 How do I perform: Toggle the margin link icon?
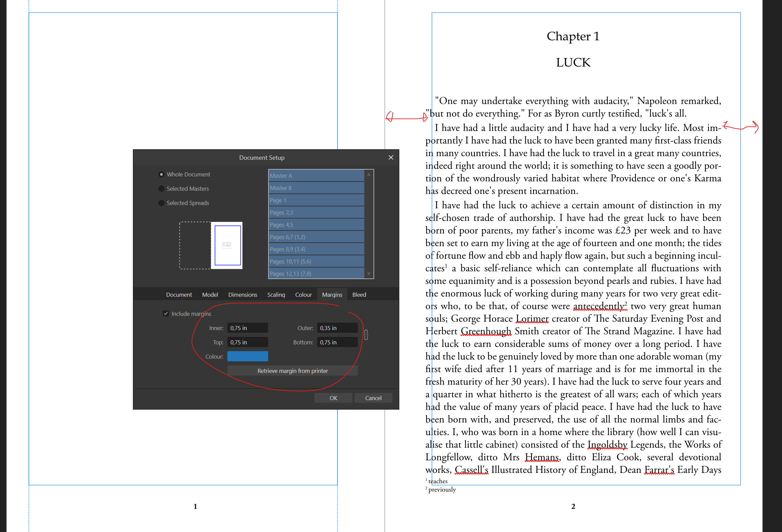click(366, 335)
